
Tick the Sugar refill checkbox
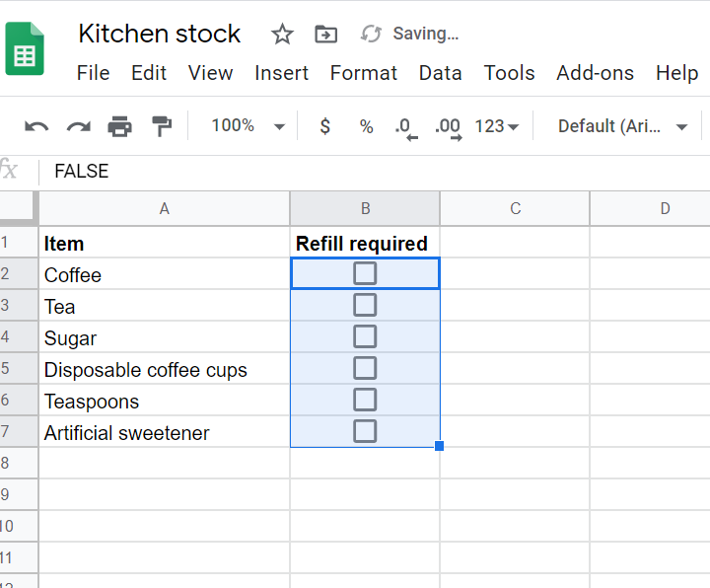[365, 336]
